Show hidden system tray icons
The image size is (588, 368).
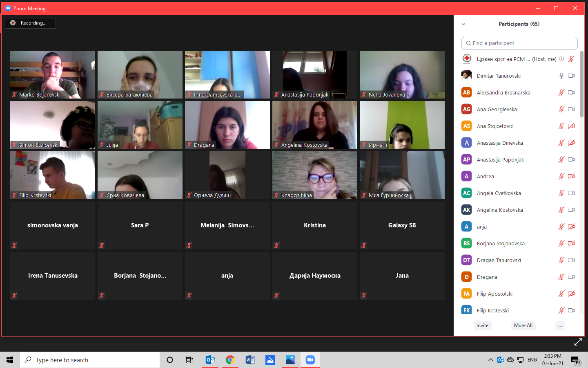[x=490, y=360]
